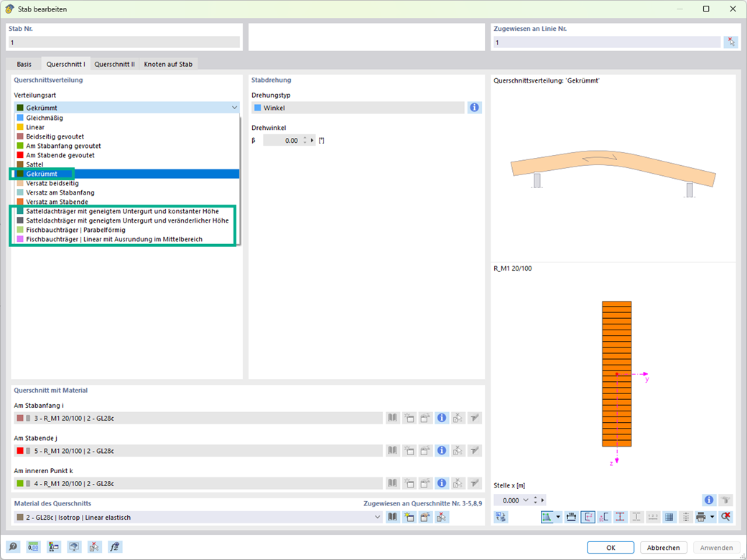Screen dimensions: 747x560
Task: Open the Drehwinkel β right arrow menu
Action: (x=312, y=141)
